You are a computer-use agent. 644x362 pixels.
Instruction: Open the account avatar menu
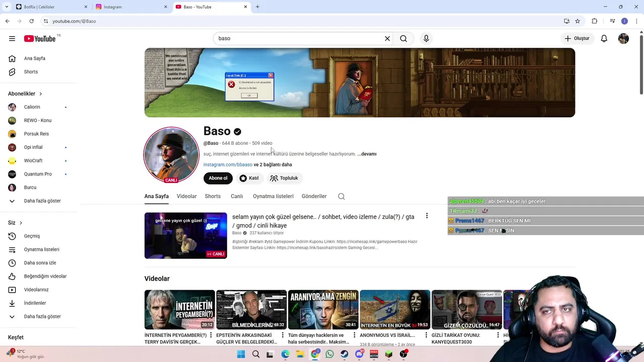point(623,38)
